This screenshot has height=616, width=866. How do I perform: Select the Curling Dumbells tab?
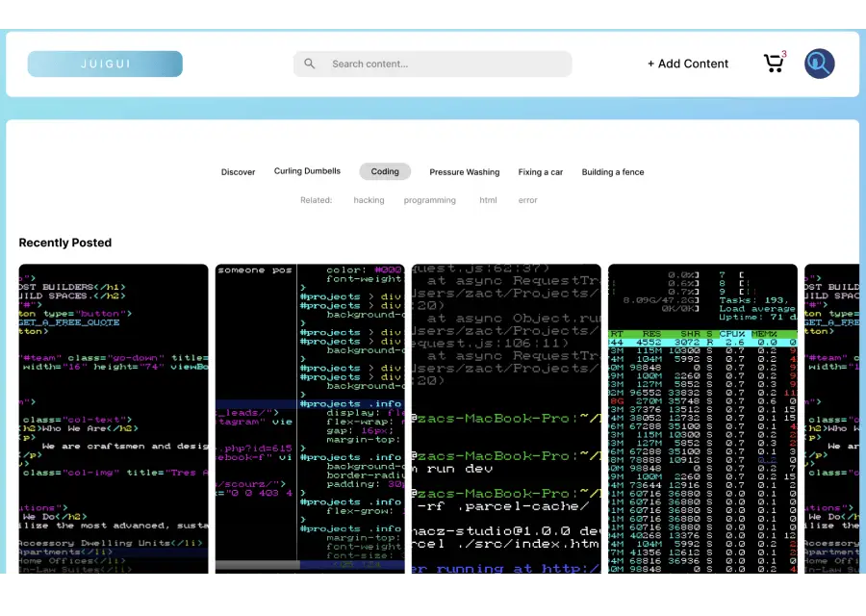[307, 170]
